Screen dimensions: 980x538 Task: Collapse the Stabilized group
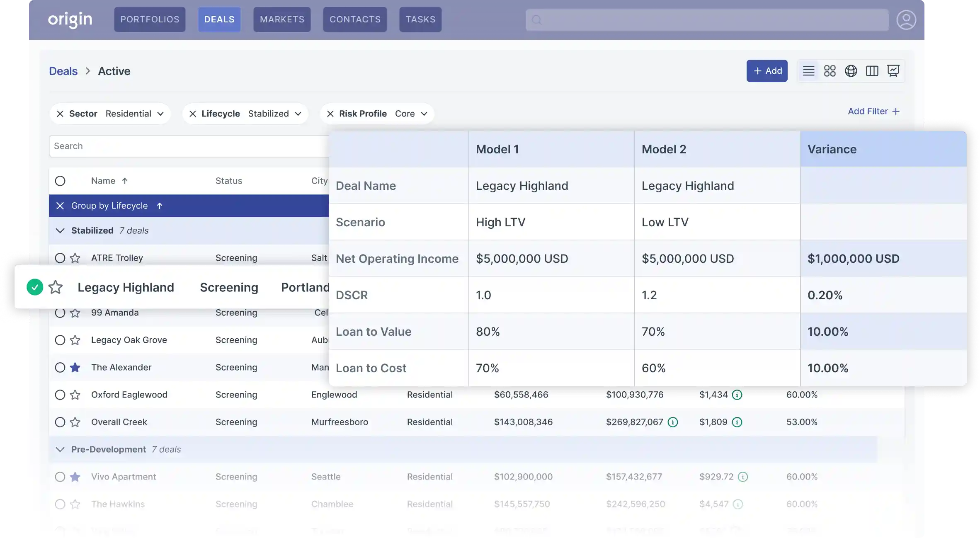60,230
